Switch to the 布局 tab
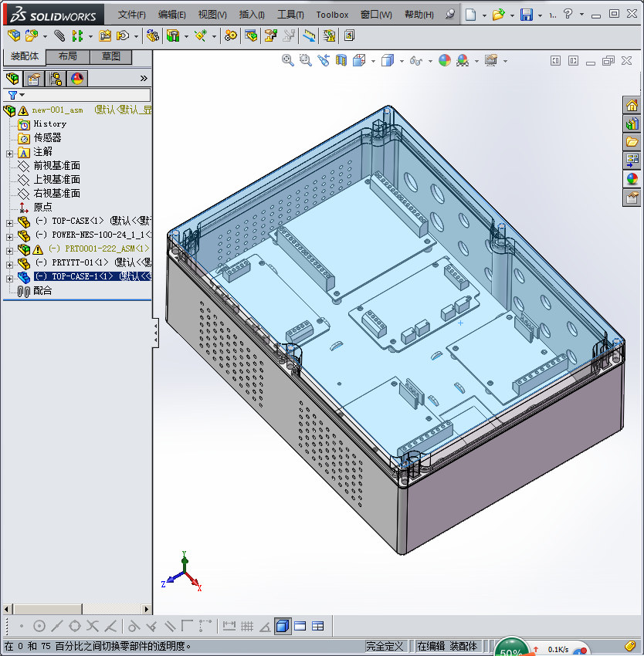 tap(67, 56)
